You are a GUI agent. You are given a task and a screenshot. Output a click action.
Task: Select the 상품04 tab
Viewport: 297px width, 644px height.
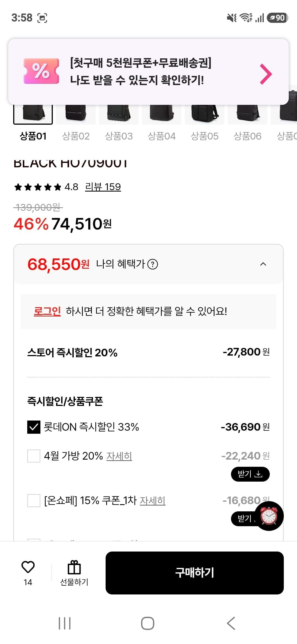tap(162, 136)
